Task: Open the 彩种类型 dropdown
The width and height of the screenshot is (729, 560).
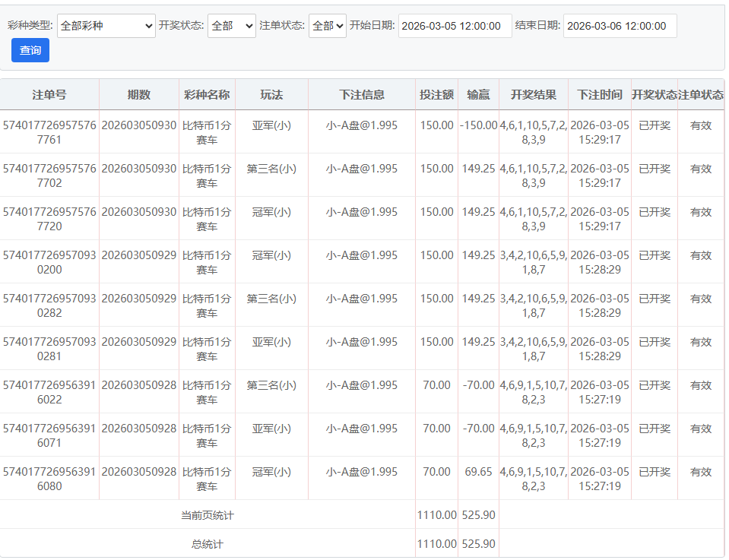Action: coord(106,26)
